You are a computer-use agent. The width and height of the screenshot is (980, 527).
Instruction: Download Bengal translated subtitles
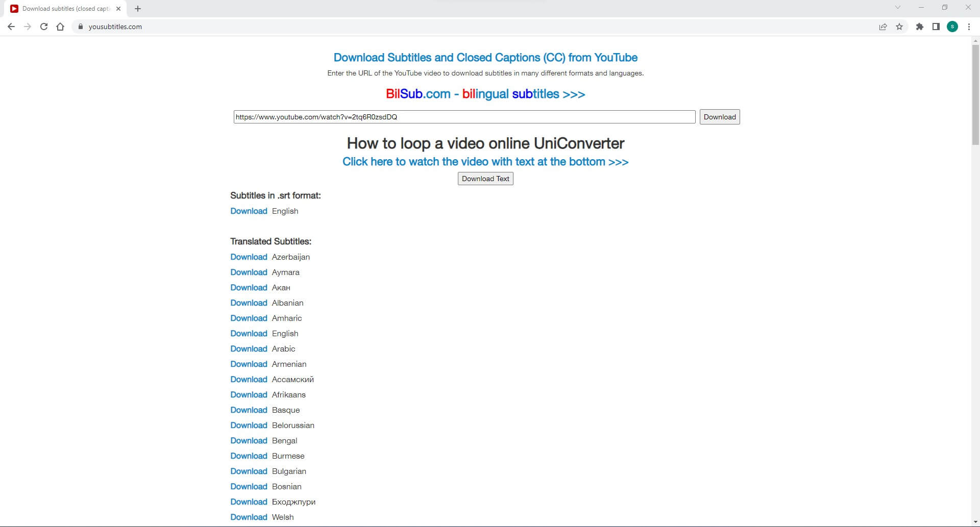249,441
